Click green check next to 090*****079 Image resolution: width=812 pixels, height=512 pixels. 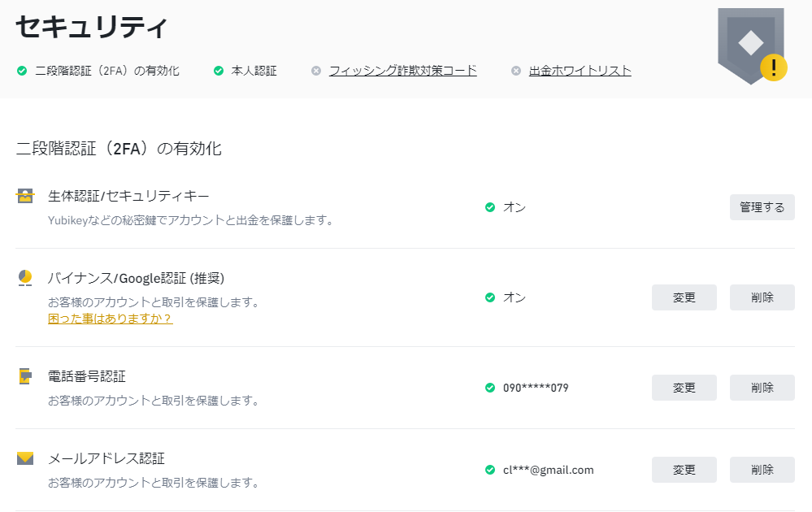coord(490,388)
